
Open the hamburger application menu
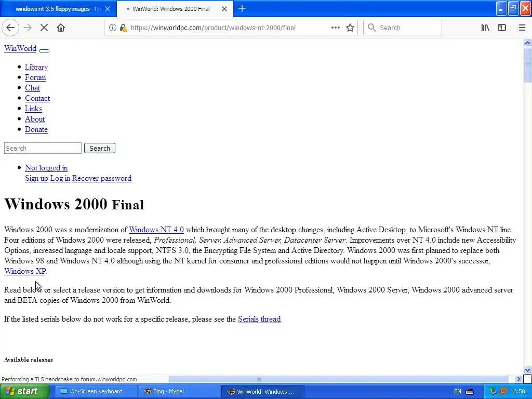click(522, 28)
